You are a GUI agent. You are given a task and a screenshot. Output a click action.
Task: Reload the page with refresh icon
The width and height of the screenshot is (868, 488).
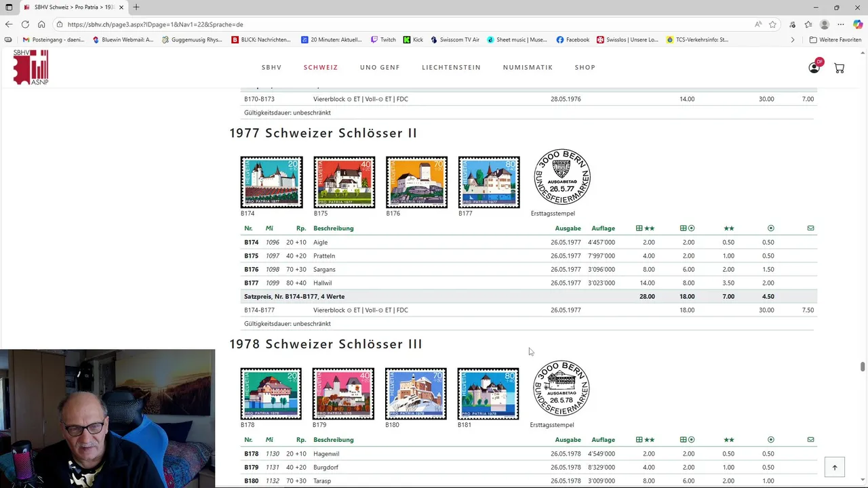tap(25, 24)
